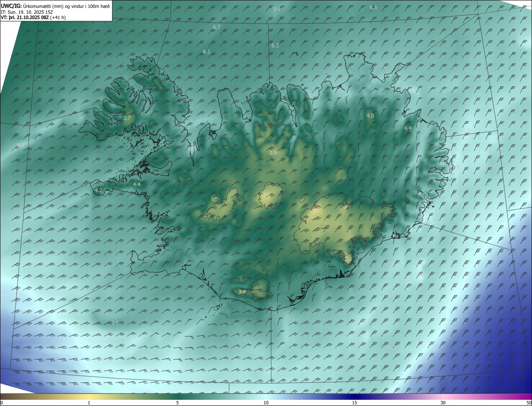Click the colour scale tick label 0
The height and width of the screenshot is (406, 532).
(2, 403)
